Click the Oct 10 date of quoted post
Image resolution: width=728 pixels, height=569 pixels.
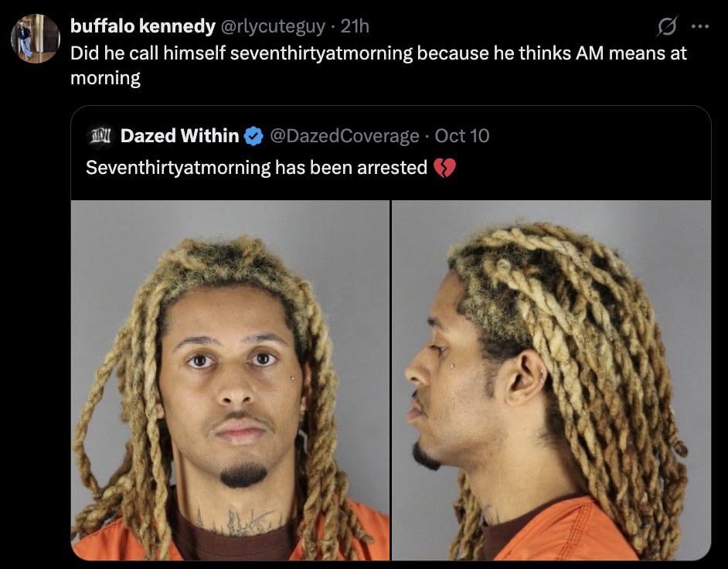click(462, 135)
